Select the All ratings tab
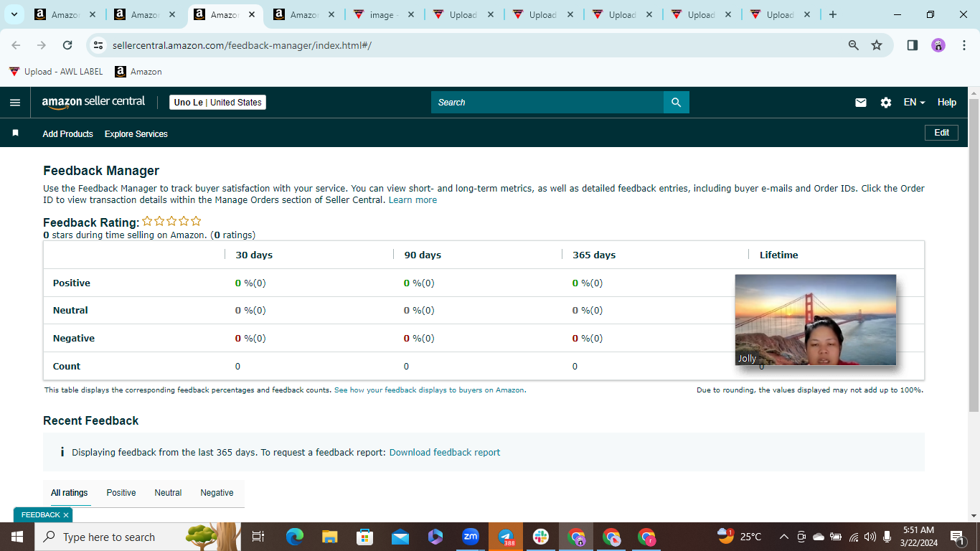The image size is (980, 551). click(x=70, y=493)
